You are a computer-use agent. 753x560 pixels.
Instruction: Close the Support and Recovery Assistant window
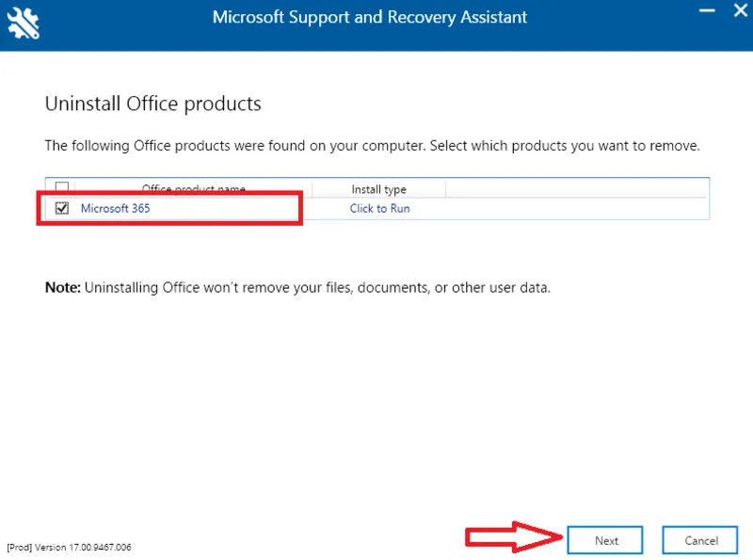[740, 11]
